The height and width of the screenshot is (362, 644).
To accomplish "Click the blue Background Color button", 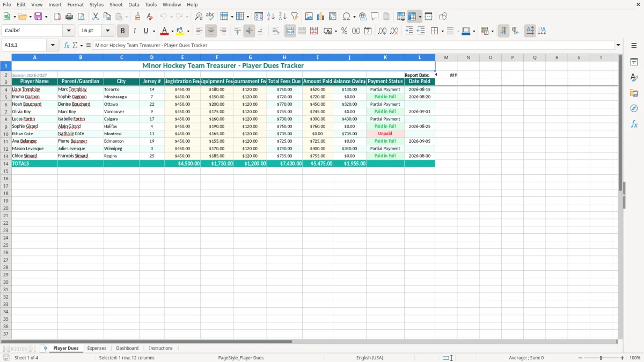I will tap(466, 31).
